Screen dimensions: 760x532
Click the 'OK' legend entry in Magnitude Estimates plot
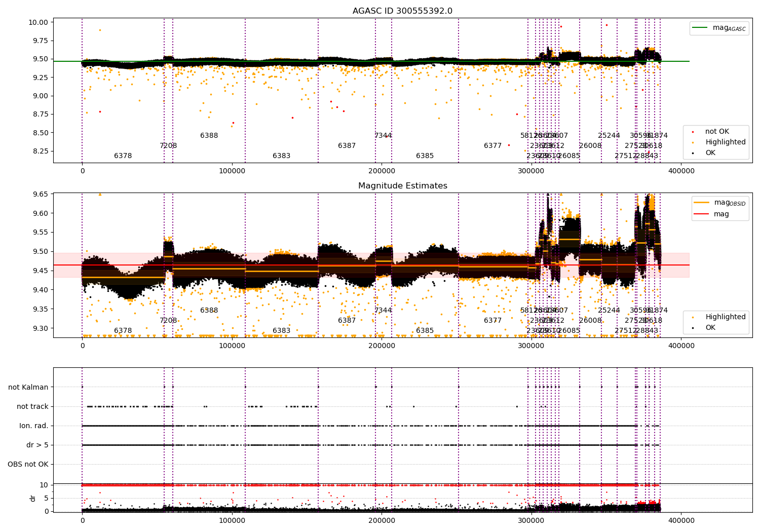point(704,328)
